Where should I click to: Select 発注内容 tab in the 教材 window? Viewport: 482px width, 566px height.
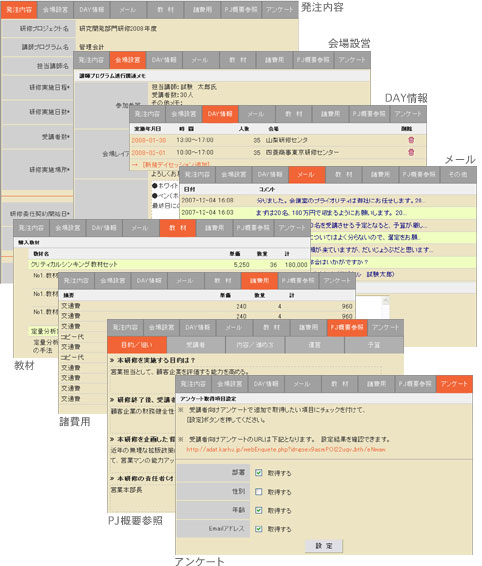pyautogui.click(x=31, y=228)
